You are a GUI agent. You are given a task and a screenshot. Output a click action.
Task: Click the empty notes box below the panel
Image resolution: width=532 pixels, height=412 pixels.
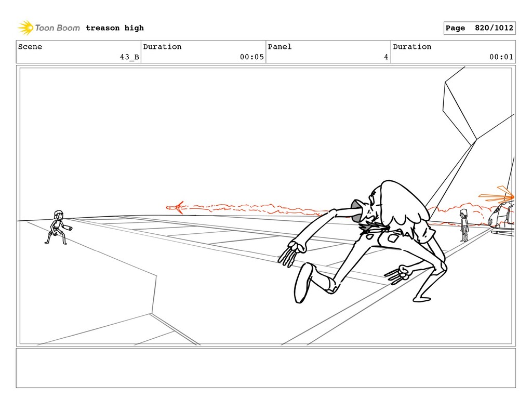[265, 368]
